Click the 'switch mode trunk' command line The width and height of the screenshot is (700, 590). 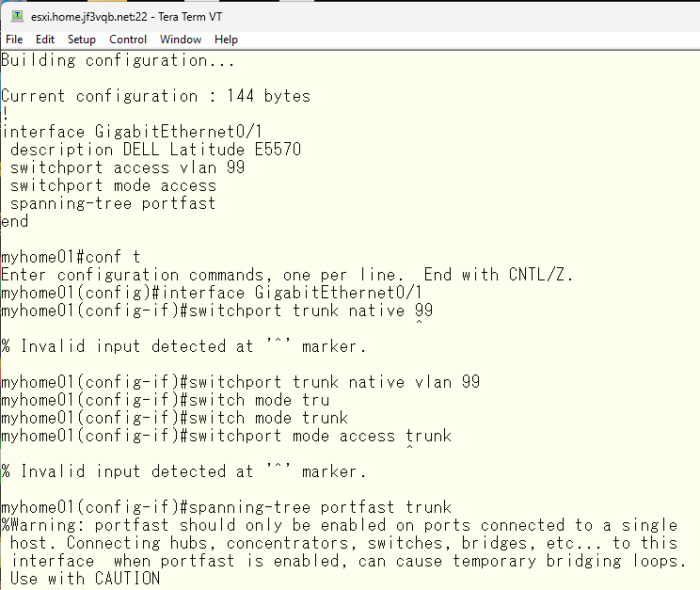(175, 418)
